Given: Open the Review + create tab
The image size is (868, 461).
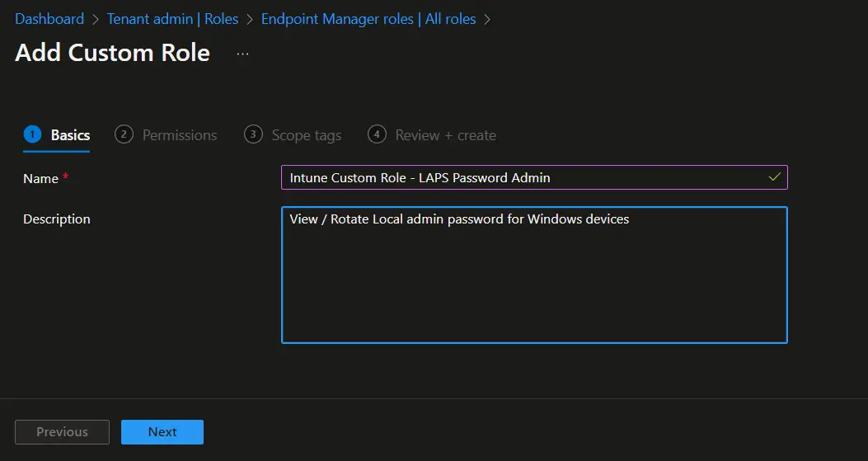Looking at the screenshot, I should coord(445,135).
